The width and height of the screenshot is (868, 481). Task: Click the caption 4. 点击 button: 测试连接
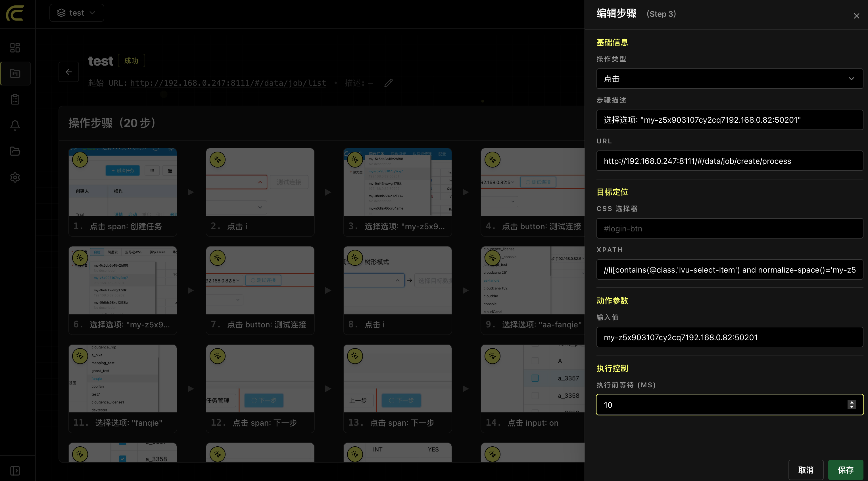[x=533, y=226]
